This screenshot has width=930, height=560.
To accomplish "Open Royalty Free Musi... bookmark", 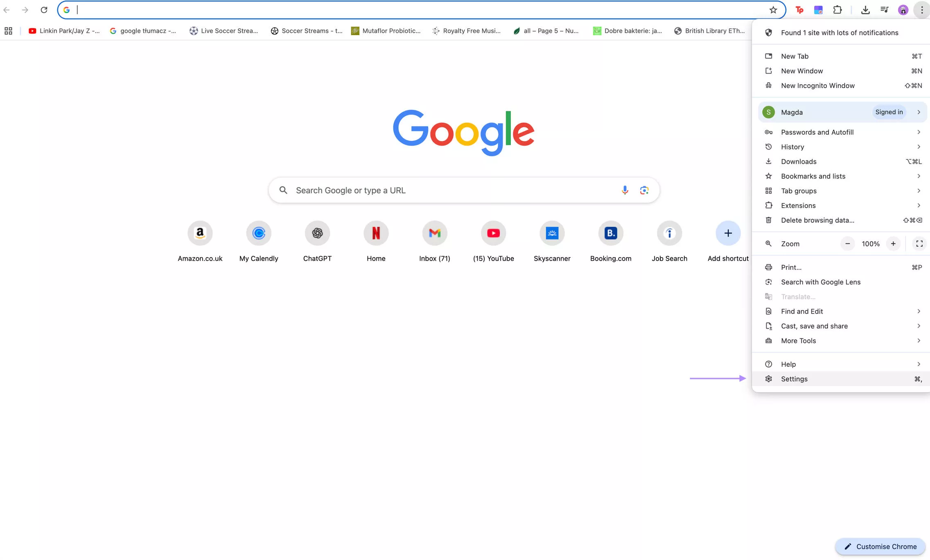I will [x=466, y=31].
